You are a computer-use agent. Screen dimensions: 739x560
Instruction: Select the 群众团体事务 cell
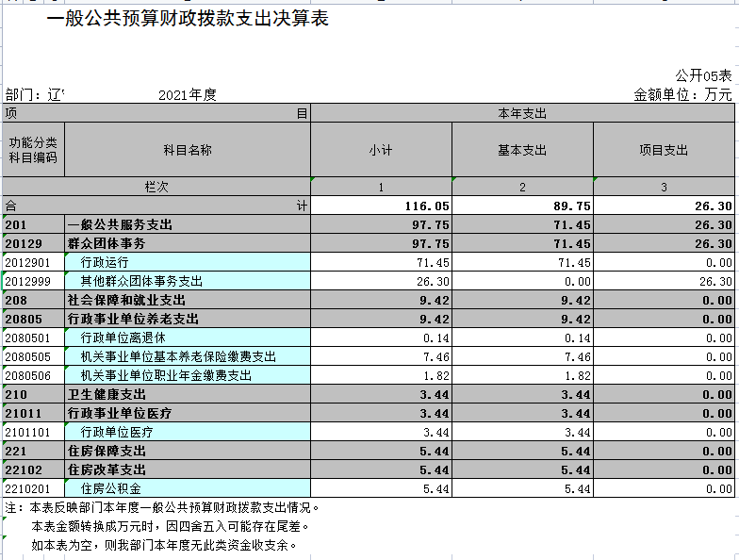pos(188,243)
